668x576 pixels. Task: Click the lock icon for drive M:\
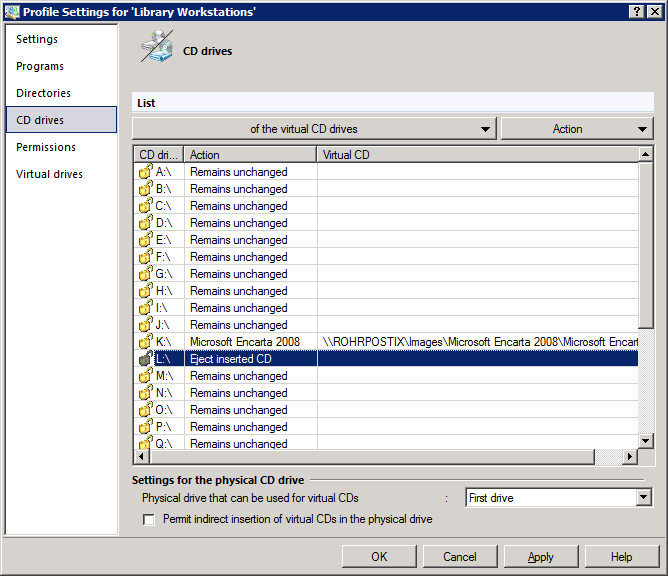click(x=145, y=376)
